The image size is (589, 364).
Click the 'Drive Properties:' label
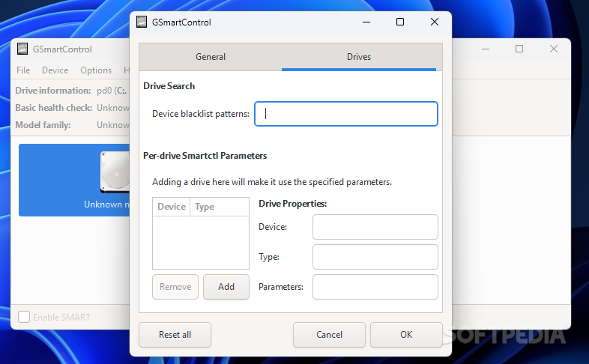coord(292,204)
